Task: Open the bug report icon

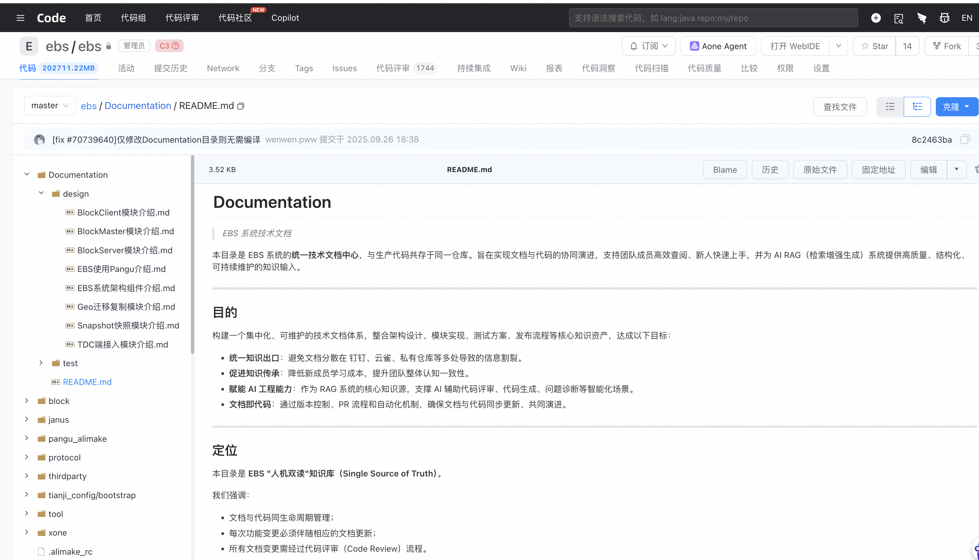Action: [944, 18]
